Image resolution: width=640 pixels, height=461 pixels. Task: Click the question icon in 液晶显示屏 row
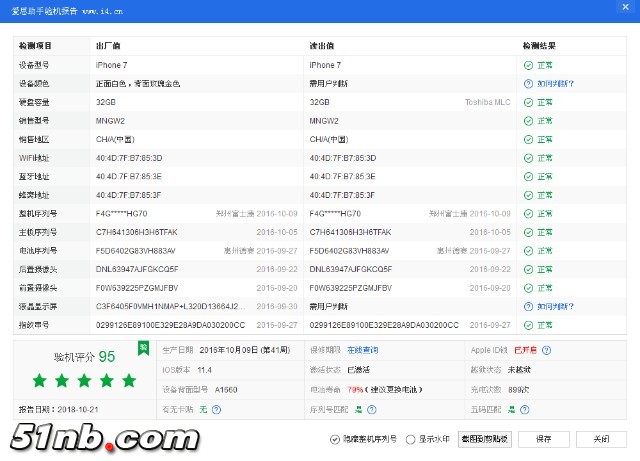coord(528,307)
